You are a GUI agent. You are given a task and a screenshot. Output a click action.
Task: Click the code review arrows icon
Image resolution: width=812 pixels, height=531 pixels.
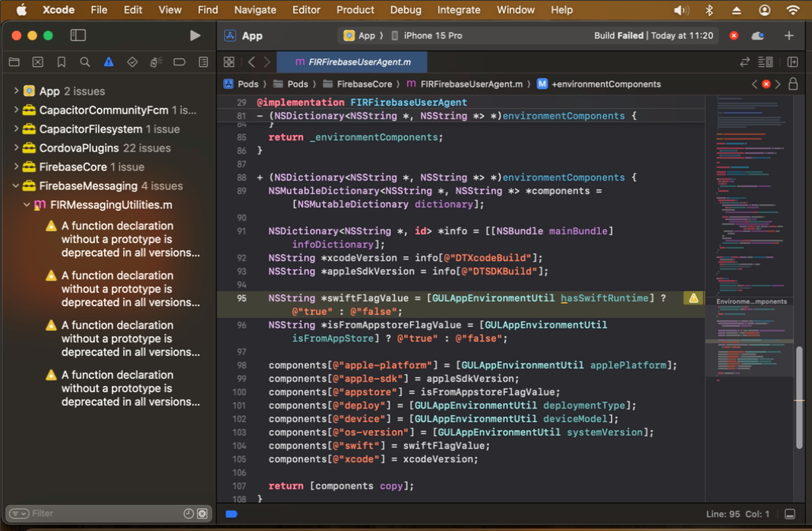click(745, 62)
